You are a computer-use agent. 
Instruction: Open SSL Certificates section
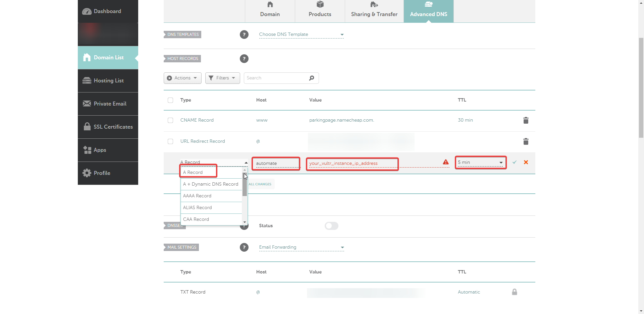click(x=108, y=127)
